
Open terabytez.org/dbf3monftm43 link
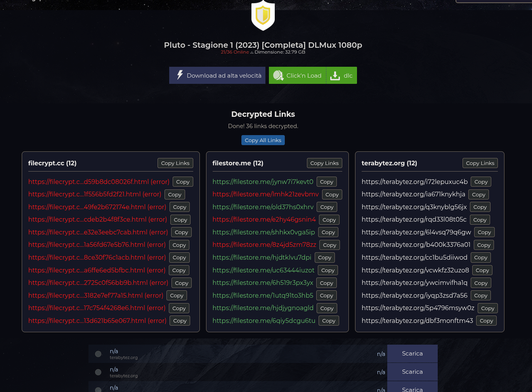click(x=417, y=321)
